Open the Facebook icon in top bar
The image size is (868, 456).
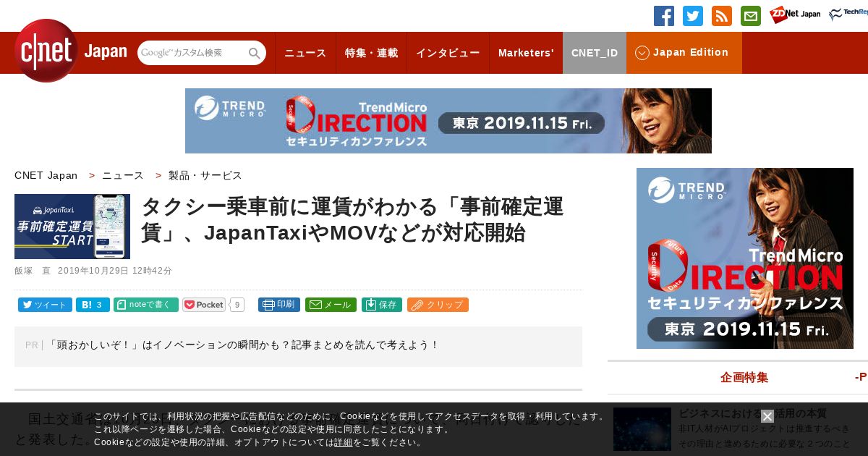[x=664, y=16]
